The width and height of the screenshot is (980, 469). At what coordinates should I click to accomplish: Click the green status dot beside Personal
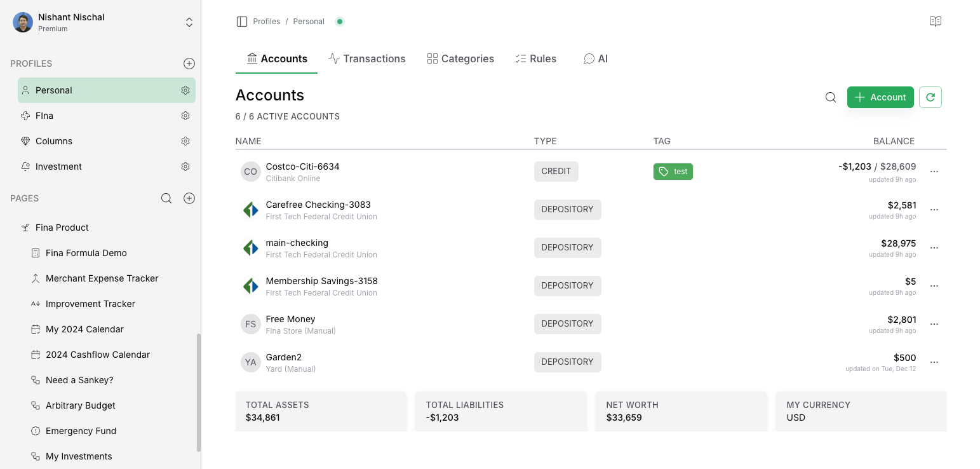click(x=340, y=22)
